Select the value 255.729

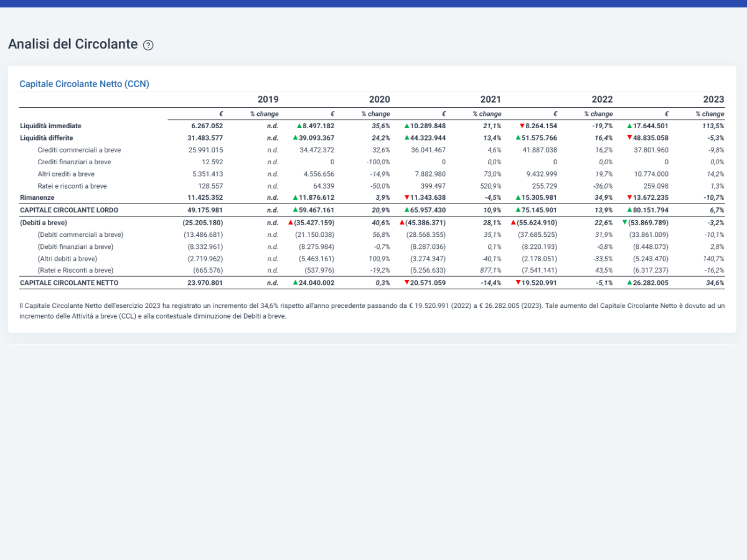pos(545,185)
